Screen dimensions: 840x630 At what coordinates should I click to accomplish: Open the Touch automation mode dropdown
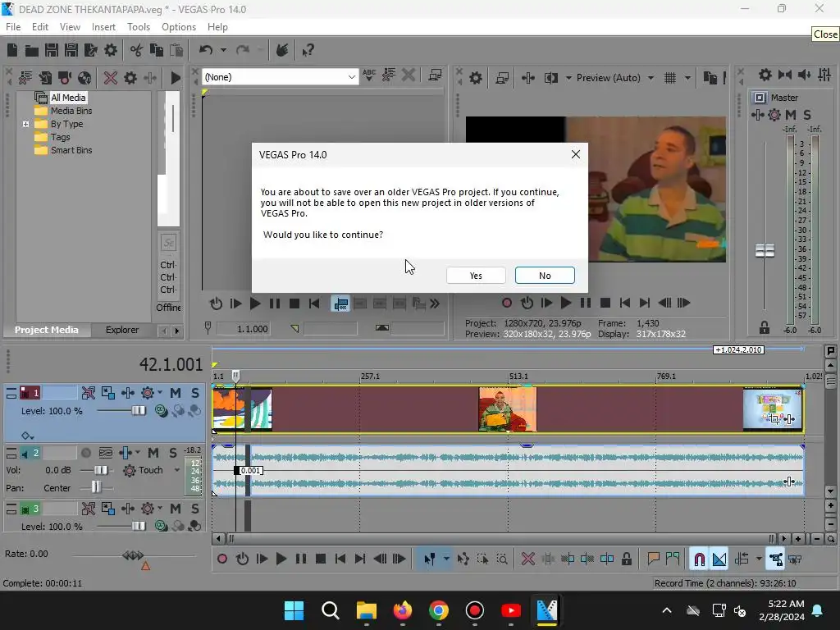click(x=177, y=470)
